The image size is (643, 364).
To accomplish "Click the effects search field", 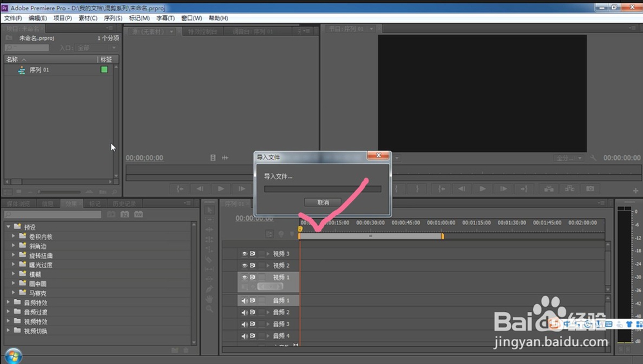I will click(x=53, y=214).
